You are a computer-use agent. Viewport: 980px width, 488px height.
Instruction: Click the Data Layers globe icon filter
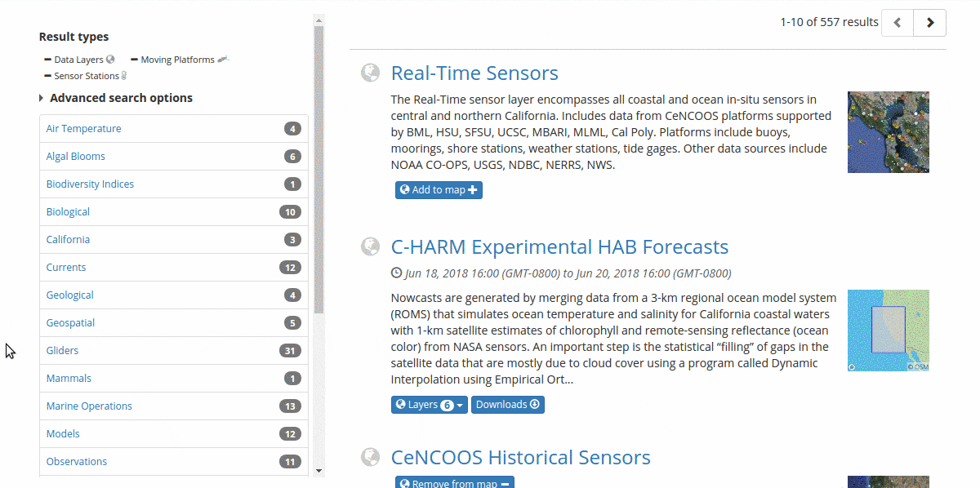(110, 60)
